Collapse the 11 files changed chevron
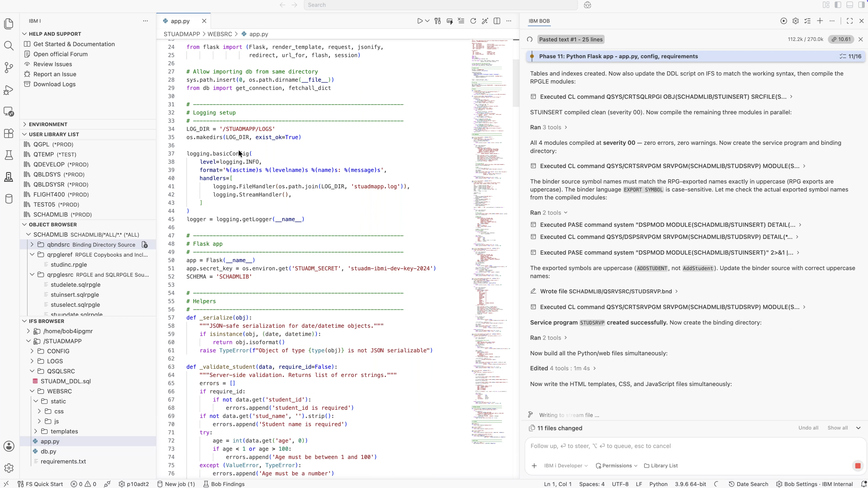The width and height of the screenshot is (868, 488). pos(858,428)
